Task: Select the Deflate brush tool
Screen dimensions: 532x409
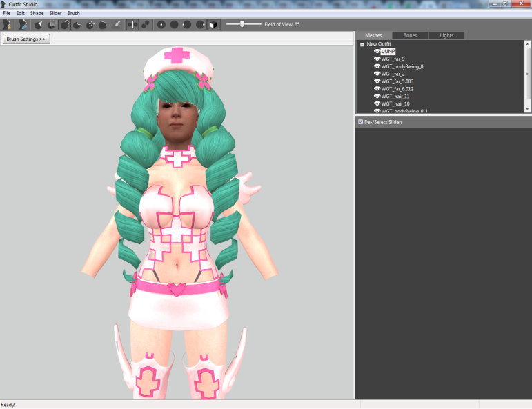Action: coord(77,24)
